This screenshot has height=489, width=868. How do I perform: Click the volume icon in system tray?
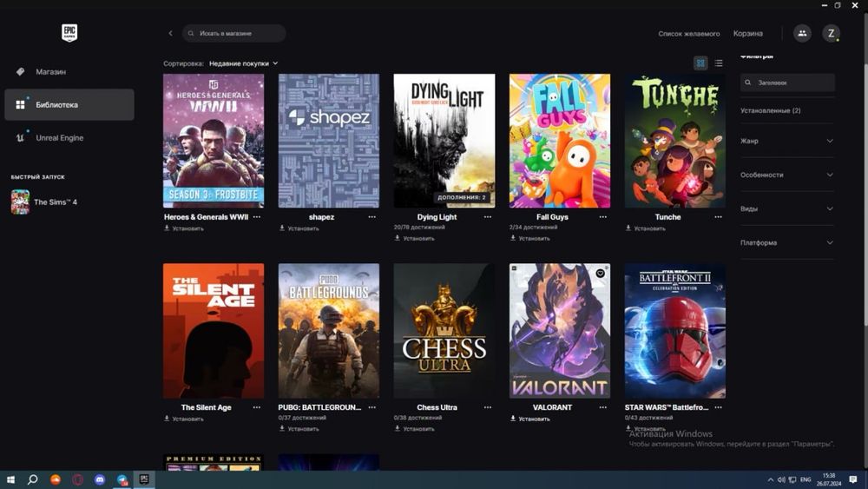click(x=781, y=479)
